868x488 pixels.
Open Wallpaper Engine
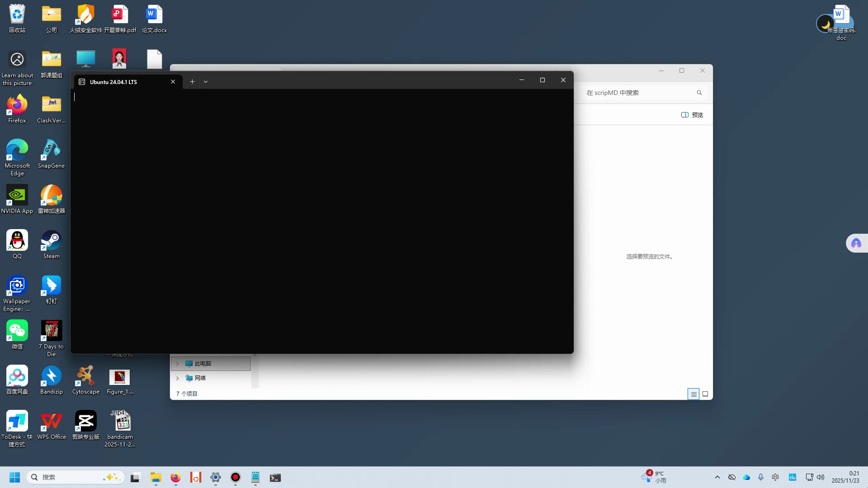click(x=17, y=285)
